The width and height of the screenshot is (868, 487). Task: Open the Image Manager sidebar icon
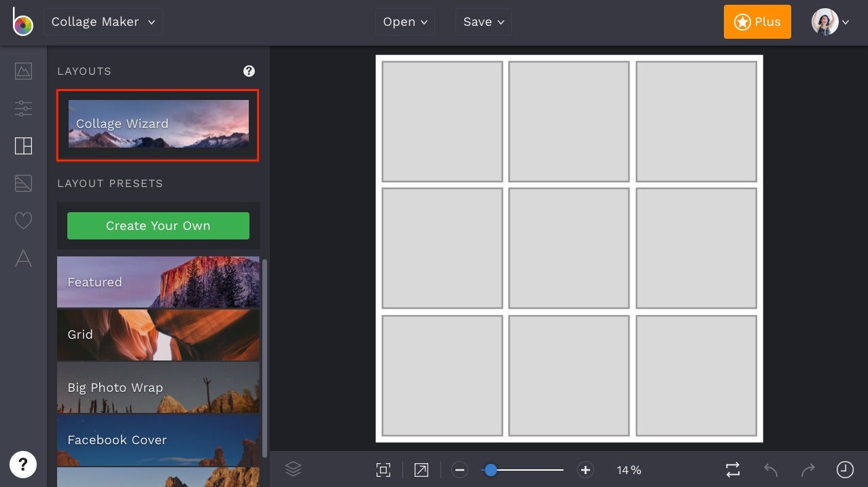click(x=23, y=71)
